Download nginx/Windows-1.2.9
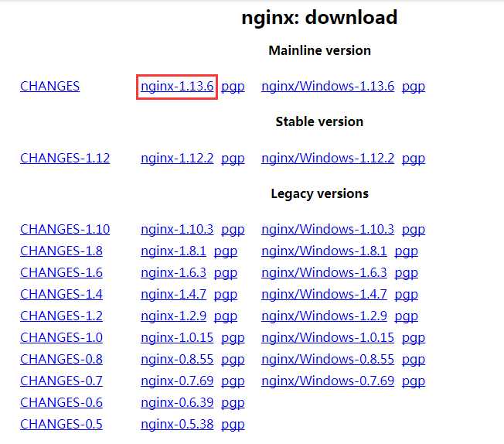 coord(325,316)
